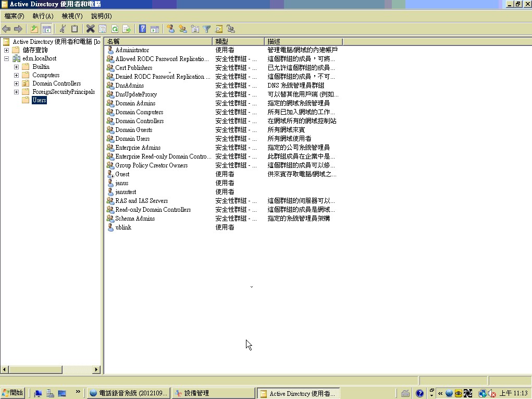
Task: Click the 開始 Start button
Action: click(x=13, y=393)
